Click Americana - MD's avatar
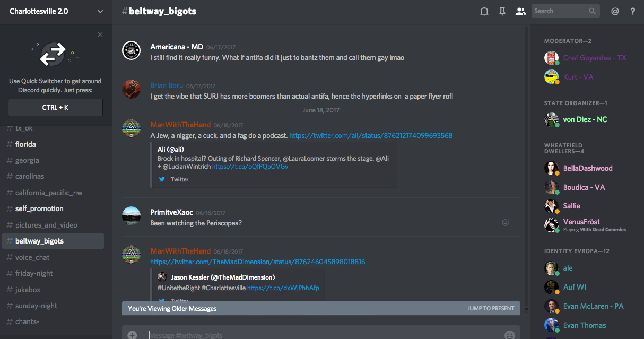This screenshot has width=644, height=339. [132, 50]
